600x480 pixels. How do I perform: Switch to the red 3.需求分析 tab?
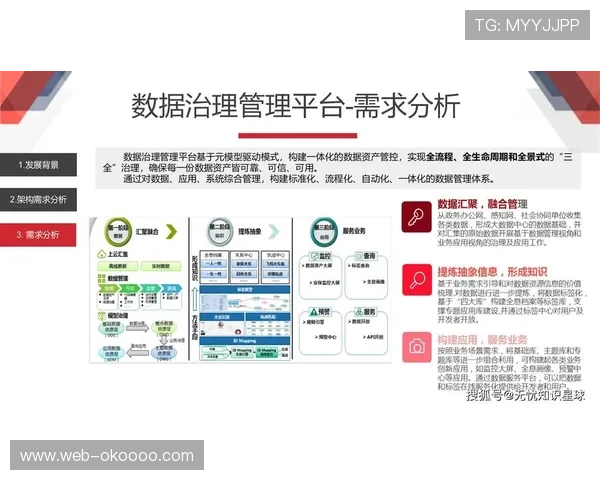click(x=38, y=235)
